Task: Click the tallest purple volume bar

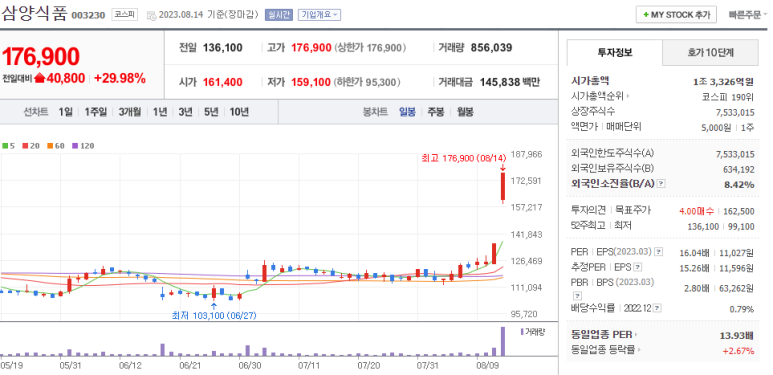Action: [x=503, y=341]
